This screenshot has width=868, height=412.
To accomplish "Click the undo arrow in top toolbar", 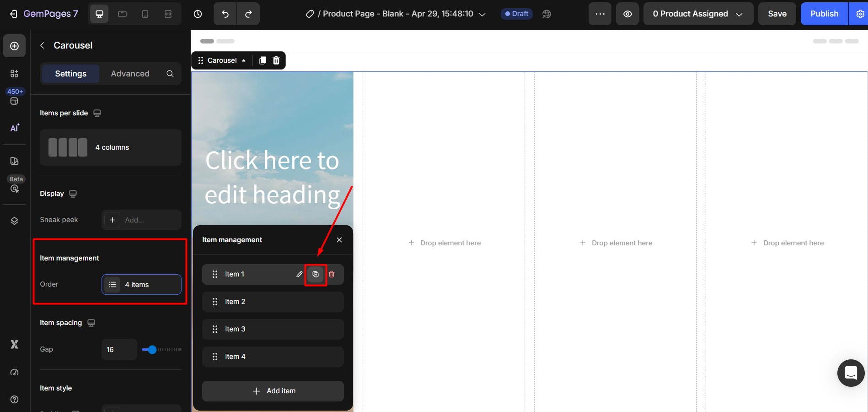I will (x=225, y=14).
